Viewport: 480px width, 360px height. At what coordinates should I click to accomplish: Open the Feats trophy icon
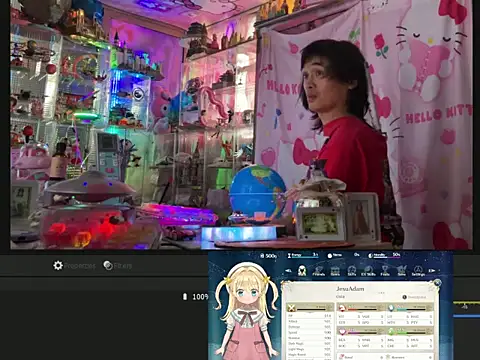pyautogui.click(x=385, y=271)
